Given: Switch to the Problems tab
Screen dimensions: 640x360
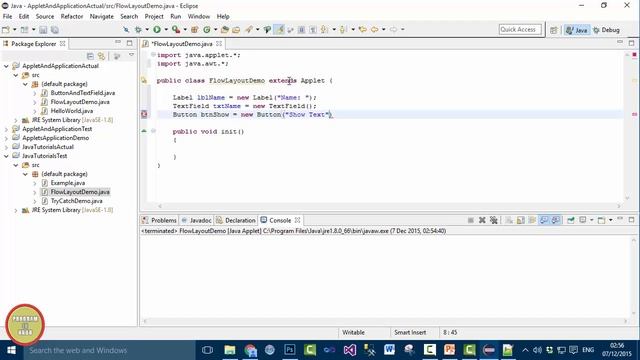Looking at the screenshot, I should 160,220.
